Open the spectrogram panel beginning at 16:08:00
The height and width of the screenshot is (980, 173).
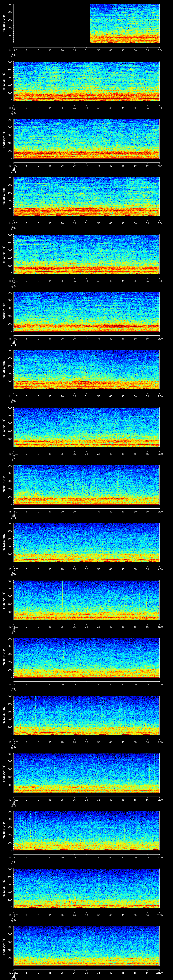pyautogui.click(x=87, y=254)
